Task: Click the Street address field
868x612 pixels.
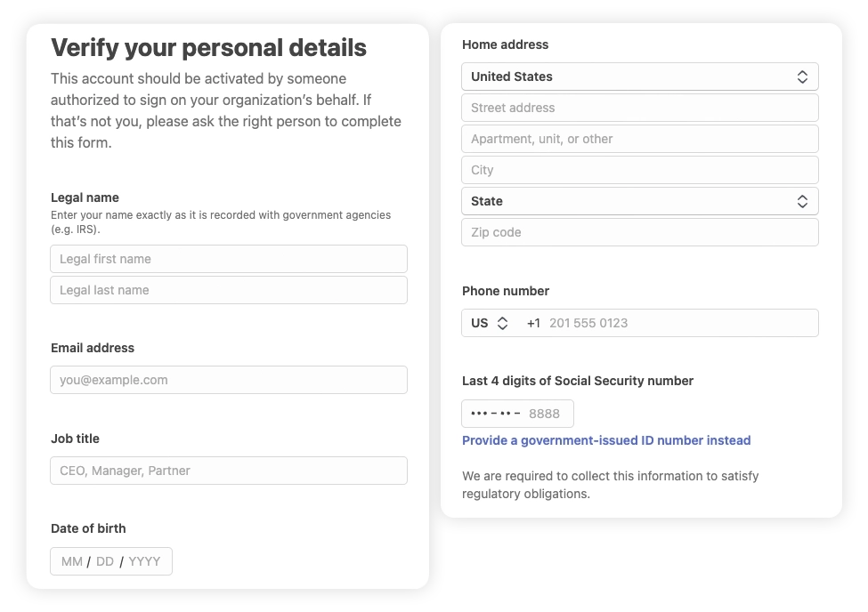Action: (639, 108)
